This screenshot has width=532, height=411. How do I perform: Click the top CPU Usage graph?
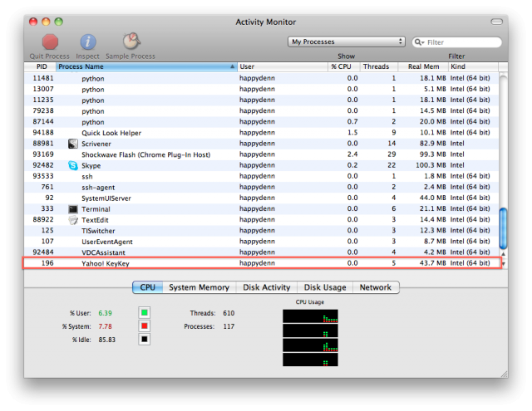[x=310, y=316]
